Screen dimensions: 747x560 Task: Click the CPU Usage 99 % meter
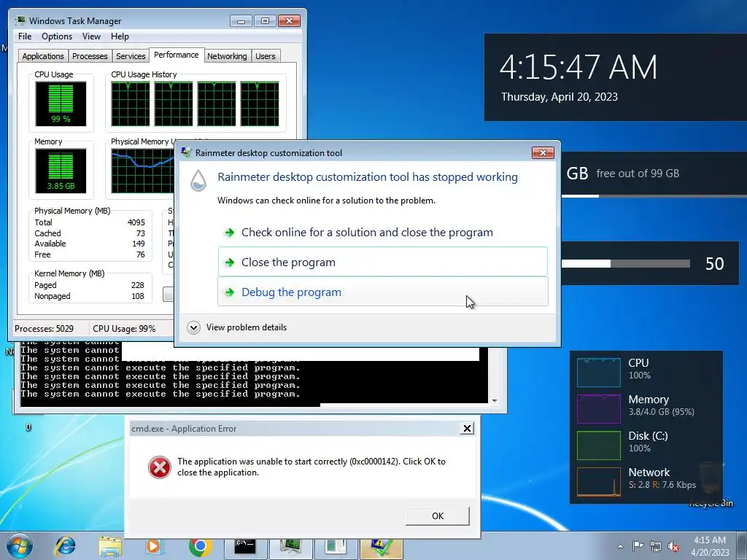click(x=61, y=104)
